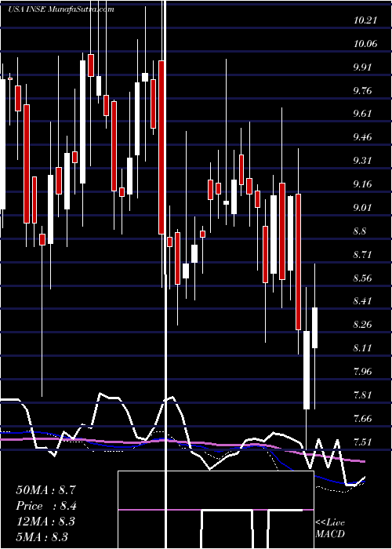The height and width of the screenshot is (549, 392).
Task: Select the 7.51 price axis label
Action: pyautogui.click(x=364, y=442)
